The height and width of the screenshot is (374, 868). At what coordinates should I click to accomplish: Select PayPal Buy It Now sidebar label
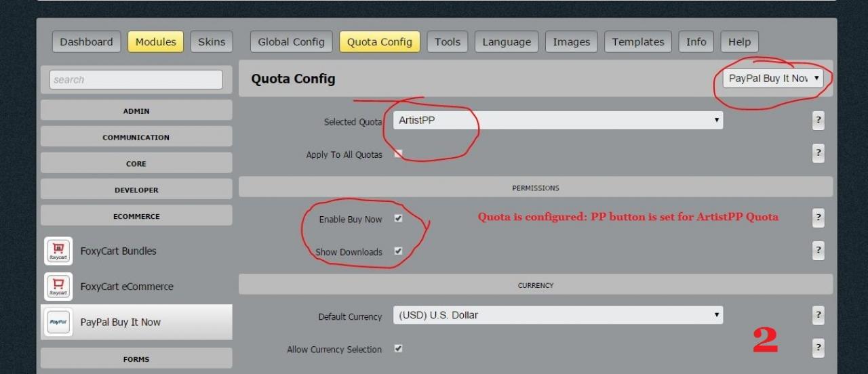(x=121, y=323)
